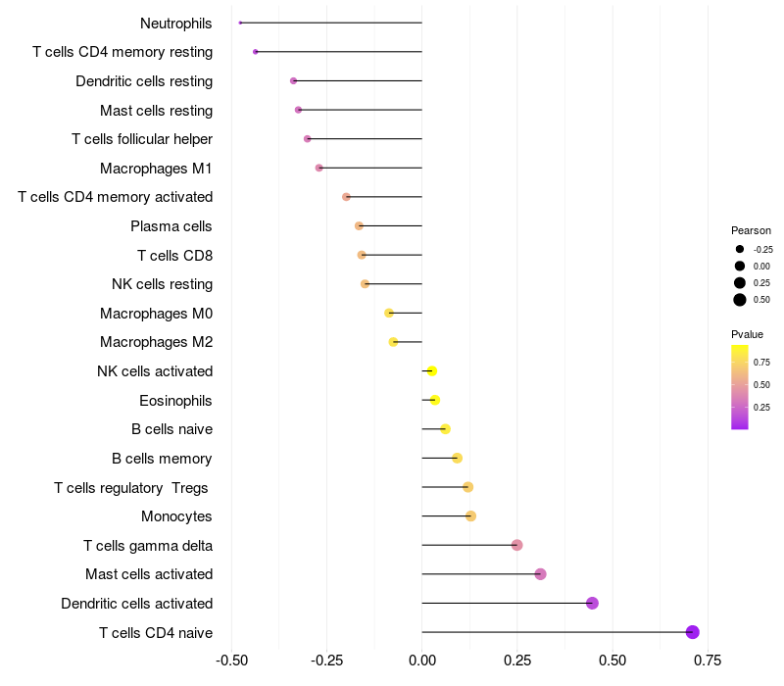Select the T cells CD4 naive dot
784x686 pixels.
coord(692,632)
